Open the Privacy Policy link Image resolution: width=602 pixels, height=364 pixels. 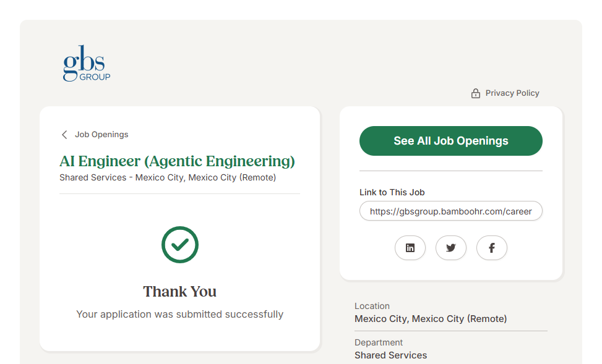(x=512, y=93)
